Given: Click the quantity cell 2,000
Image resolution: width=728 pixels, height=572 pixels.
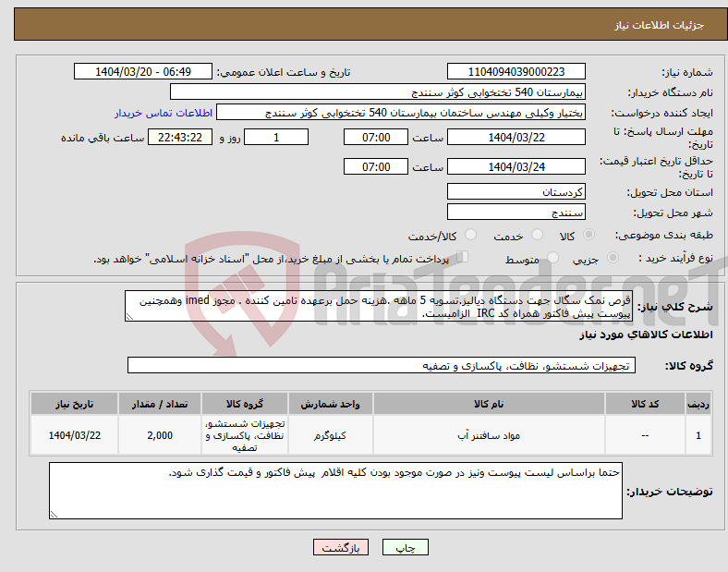Looking at the screenshot, I should coord(160,435).
